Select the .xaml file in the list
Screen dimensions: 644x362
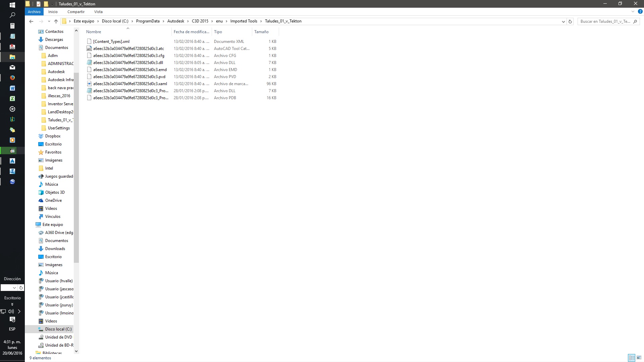tap(130, 84)
